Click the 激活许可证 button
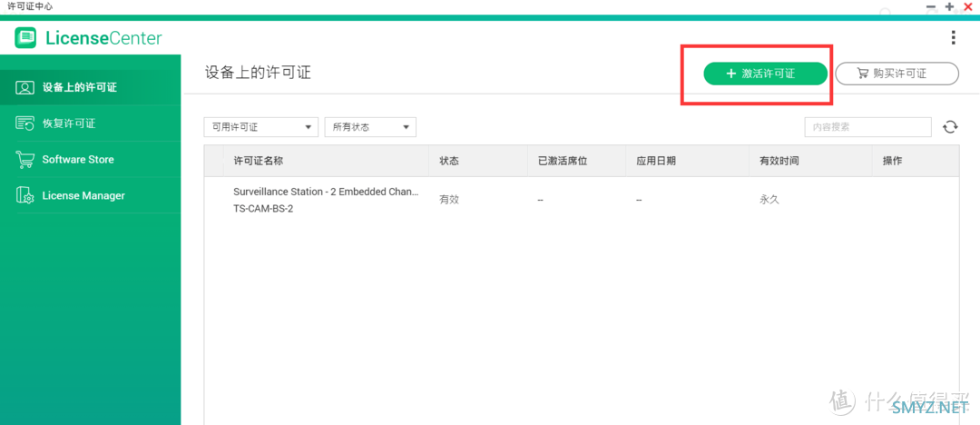 (x=766, y=74)
